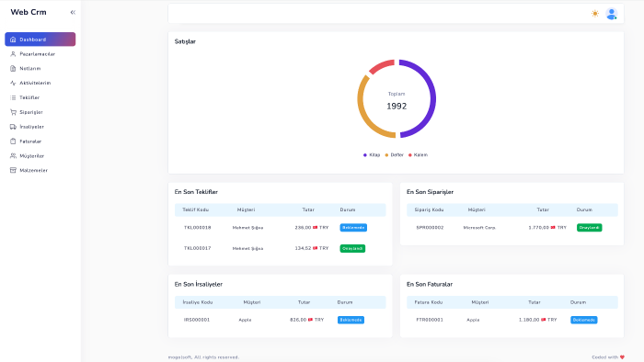Click order code SPR000002
644x362 pixels.
pyautogui.click(x=430, y=228)
